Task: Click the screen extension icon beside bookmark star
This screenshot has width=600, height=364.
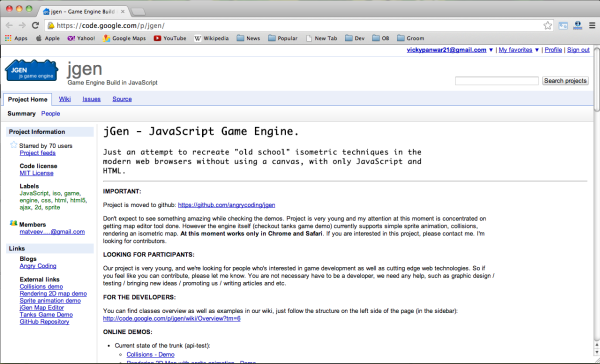Action: [563, 26]
